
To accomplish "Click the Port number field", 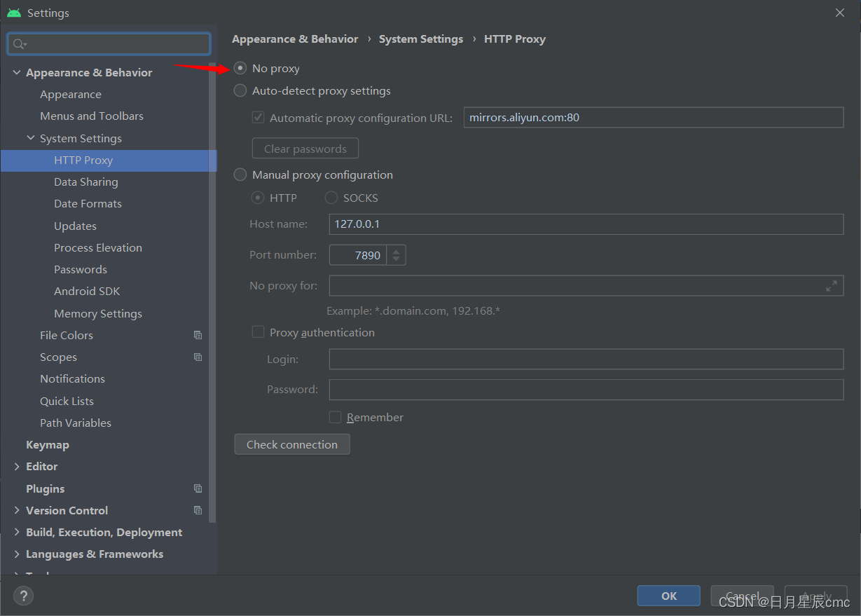I will pyautogui.click(x=358, y=255).
